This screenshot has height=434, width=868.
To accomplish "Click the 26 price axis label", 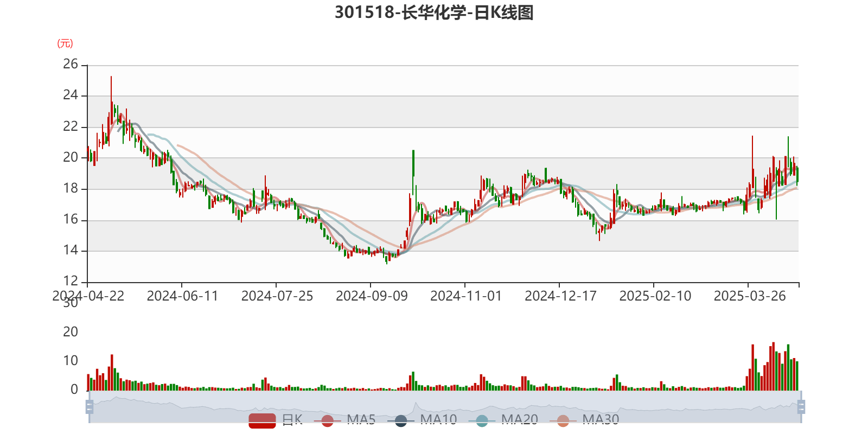I will [71, 64].
